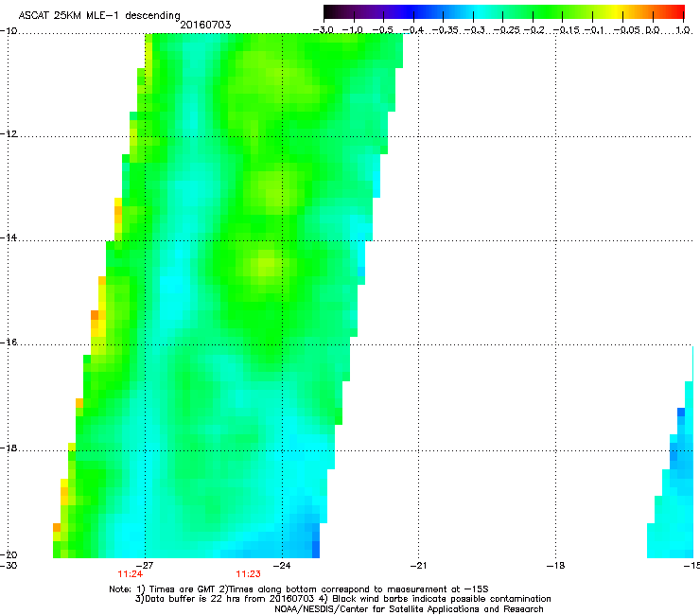700x615 pixels.
Task: Click the -0.35 color scale label
Action: pos(446,30)
